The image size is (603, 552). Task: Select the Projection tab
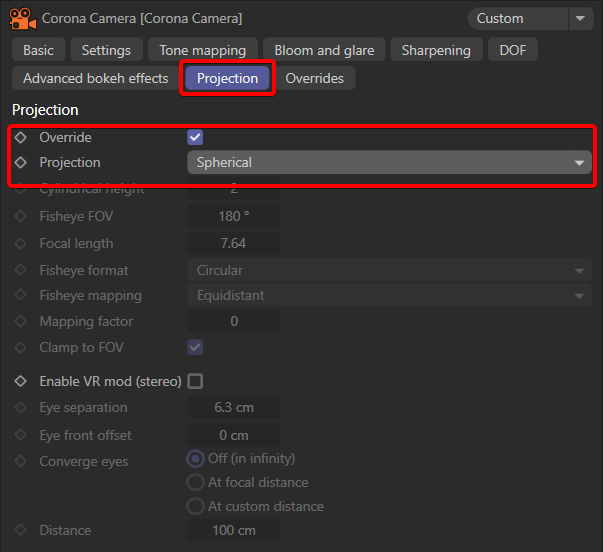point(227,78)
